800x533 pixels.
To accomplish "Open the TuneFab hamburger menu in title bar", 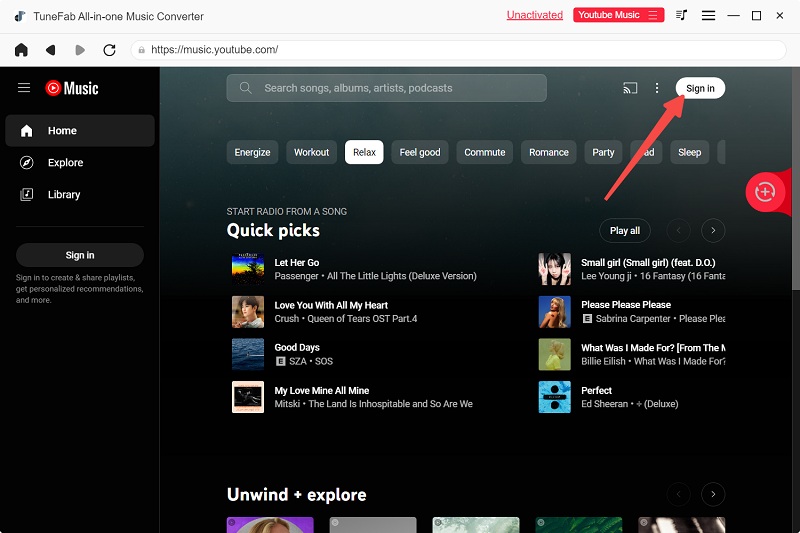I will [708, 16].
